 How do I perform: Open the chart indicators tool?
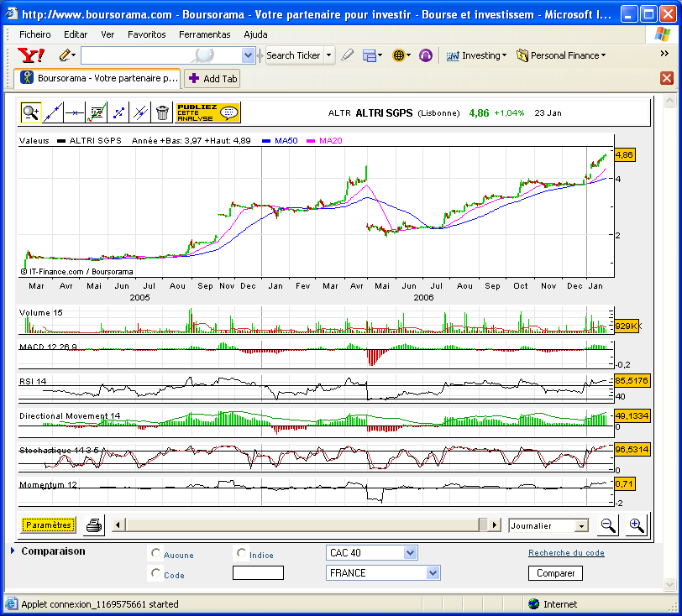pos(97,113)
